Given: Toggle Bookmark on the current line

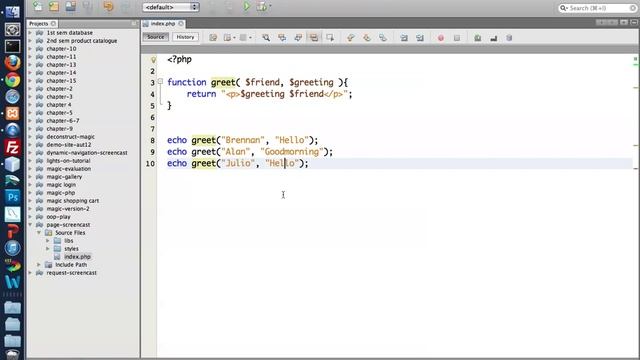Looking at the screenshot, I should pyautogui.click(x=382, y=38).
